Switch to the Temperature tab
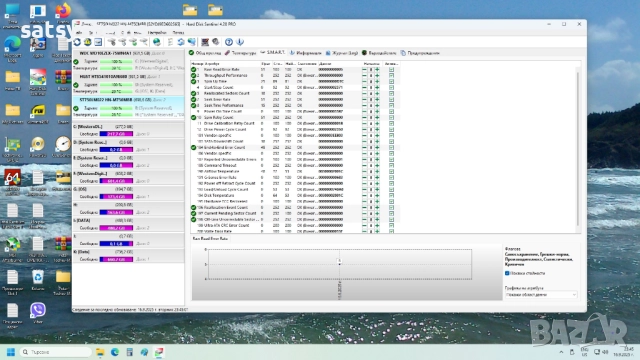Viewport: 640px width, 360px height. [240, 53]
